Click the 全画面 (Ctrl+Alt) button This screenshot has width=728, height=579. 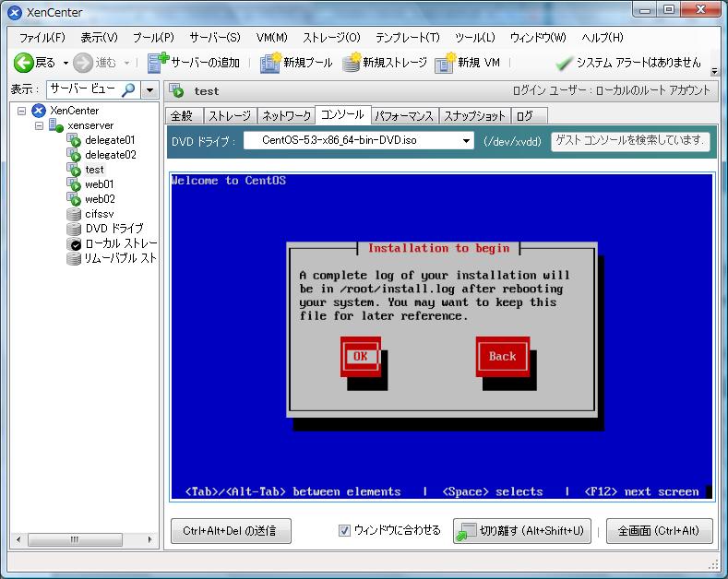pyautogui.click(x=660, y=531)
